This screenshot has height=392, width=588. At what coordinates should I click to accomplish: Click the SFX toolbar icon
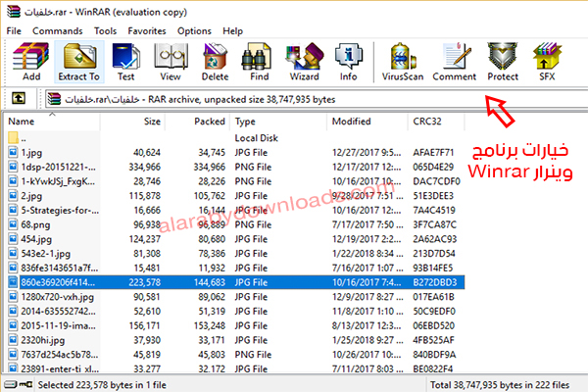[x=547, y=62]
